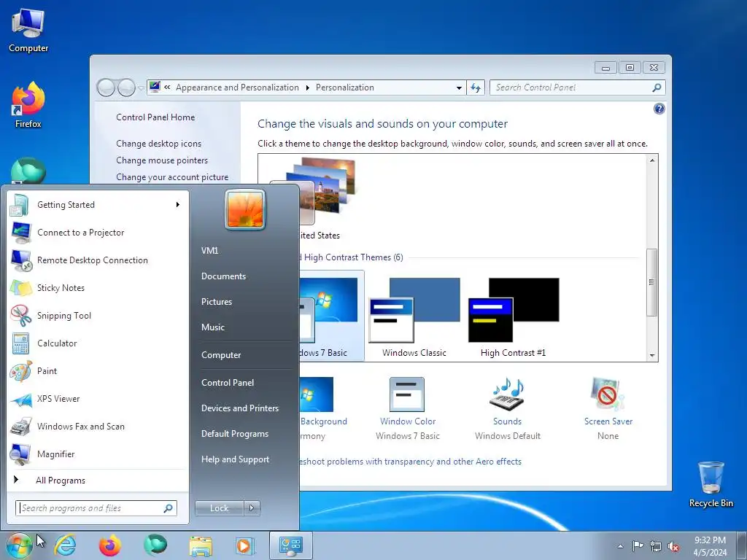Click Change your account picture link
Image resolution: width=747 pixels, height=560 pixels.
point(172,176)
